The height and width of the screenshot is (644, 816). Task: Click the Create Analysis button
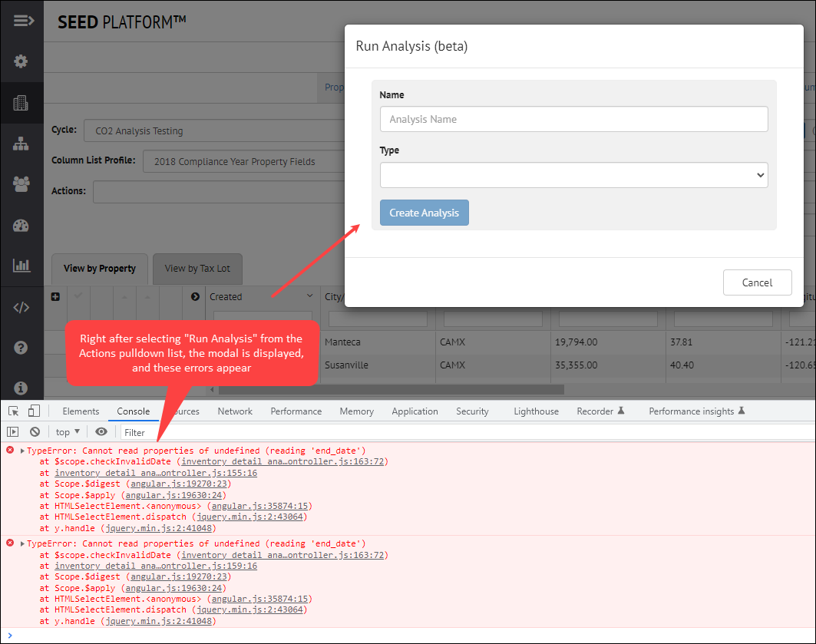(424, 213)
